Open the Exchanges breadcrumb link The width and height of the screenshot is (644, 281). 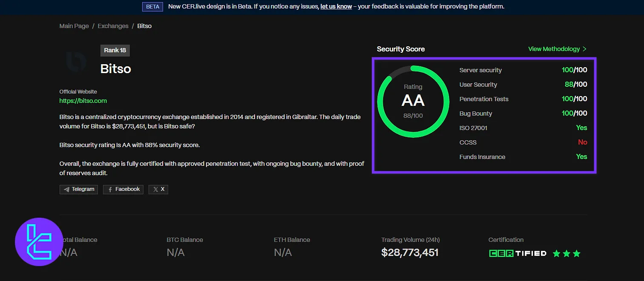click(113, 26)
